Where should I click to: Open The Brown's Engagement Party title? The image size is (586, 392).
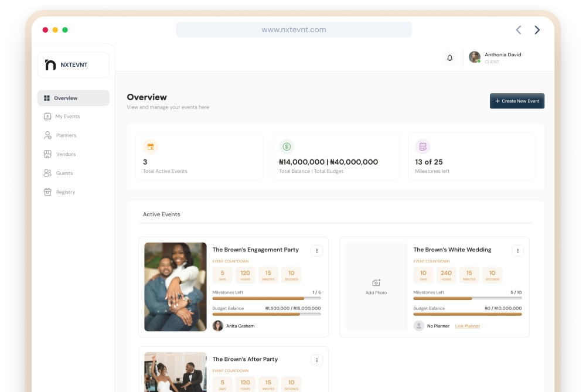pyautogui.click(x=255, y=250)
